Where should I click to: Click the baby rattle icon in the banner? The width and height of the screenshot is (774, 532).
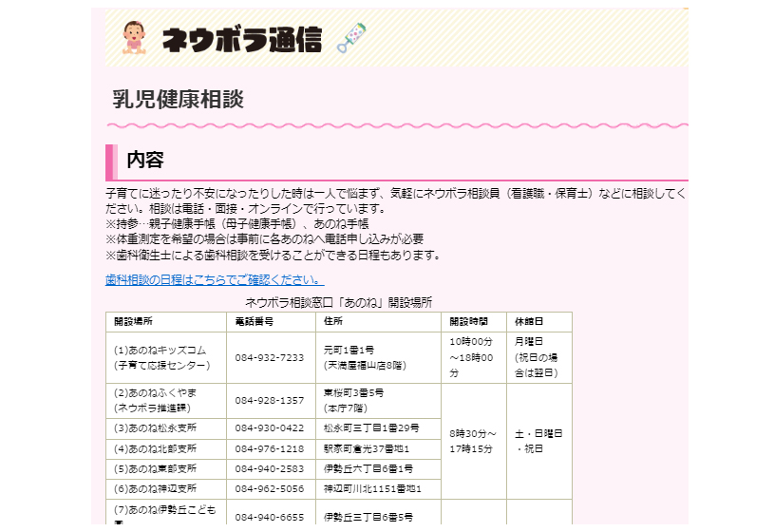(350, 38)
